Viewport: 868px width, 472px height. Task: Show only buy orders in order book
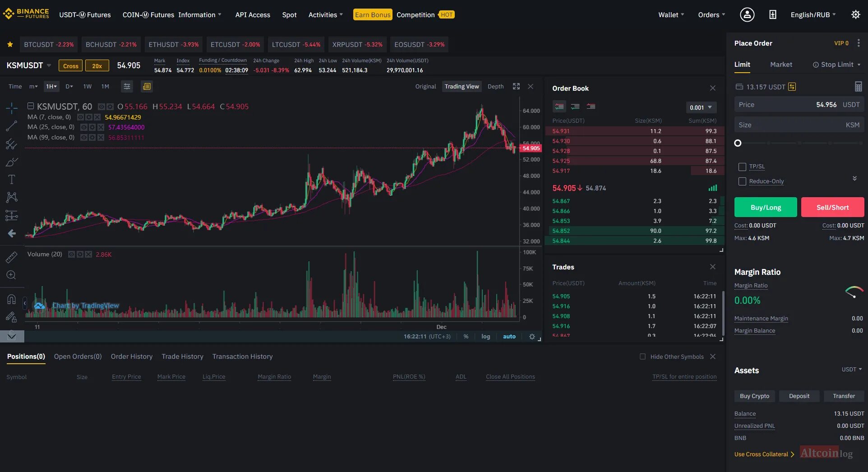[575, 106]
